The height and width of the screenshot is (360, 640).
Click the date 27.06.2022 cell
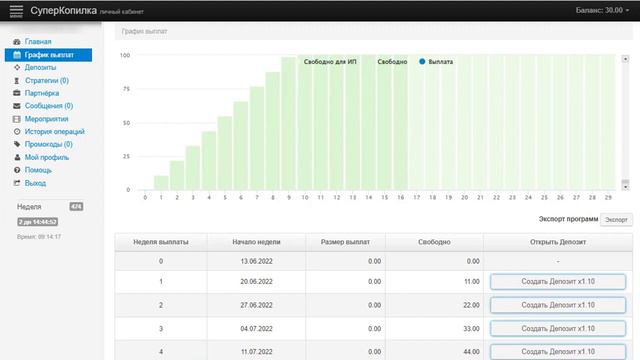tap(256, 305)
